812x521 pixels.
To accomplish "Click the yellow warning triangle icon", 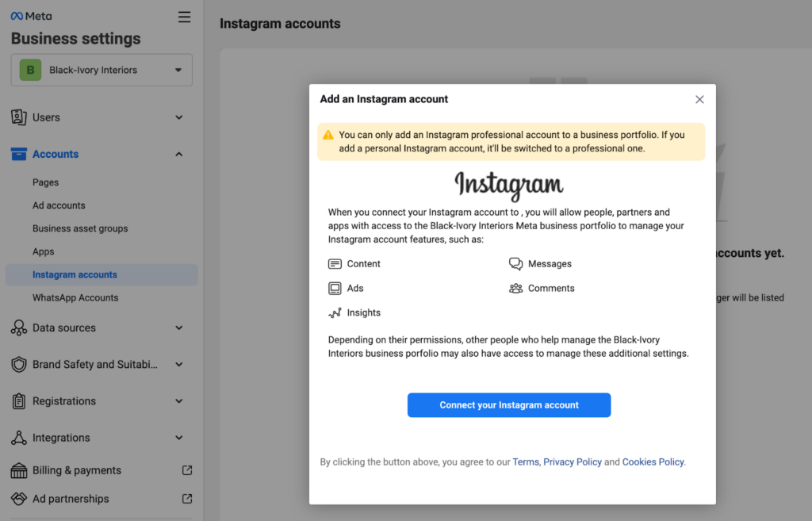I will (x=328, y=135).
